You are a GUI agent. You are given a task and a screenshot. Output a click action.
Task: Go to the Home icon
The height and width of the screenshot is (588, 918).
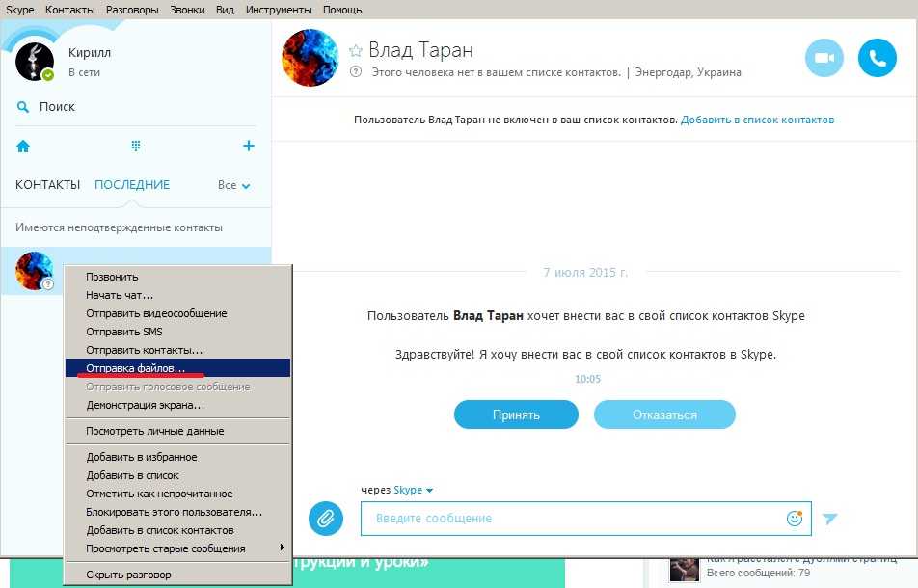click(x=23, y=147)
